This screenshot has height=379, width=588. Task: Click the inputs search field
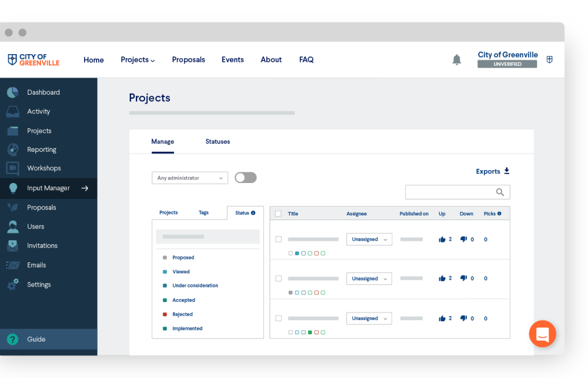coord(457,192)
